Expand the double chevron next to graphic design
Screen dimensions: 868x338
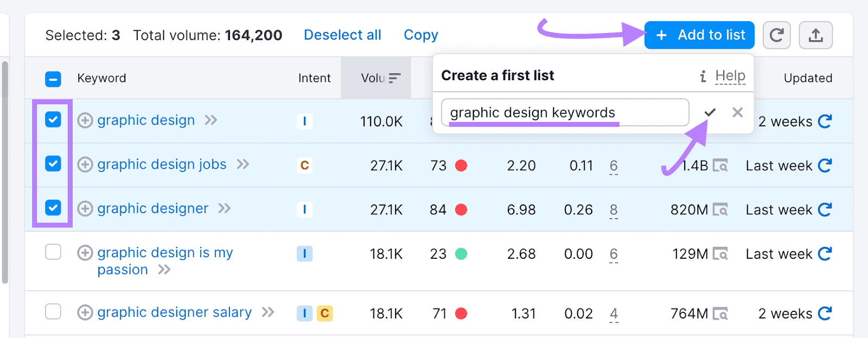pyautogui.click(x=211, y=120)
